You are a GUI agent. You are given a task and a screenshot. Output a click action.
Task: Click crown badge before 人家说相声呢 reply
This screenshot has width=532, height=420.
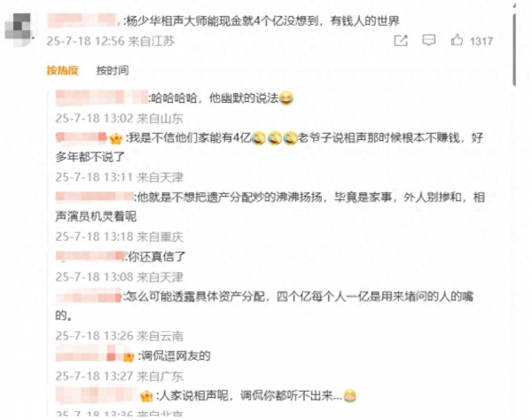click(x=146, y=396)
